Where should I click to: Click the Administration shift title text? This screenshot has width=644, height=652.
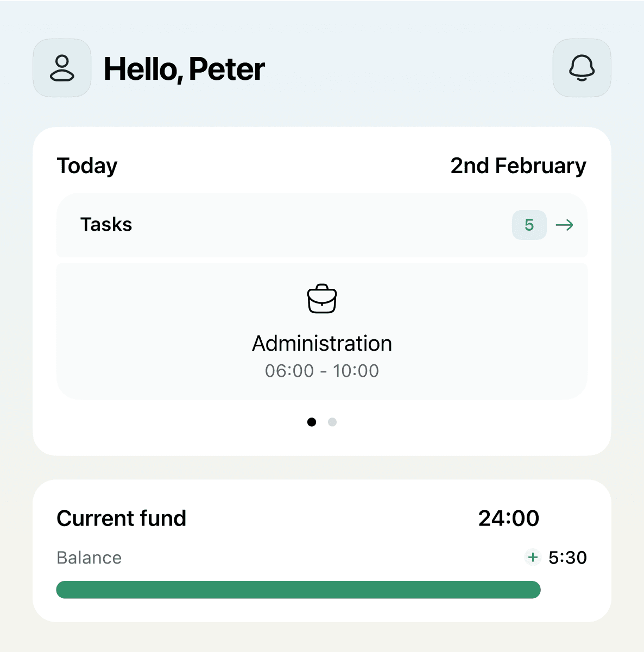[322, 344]
